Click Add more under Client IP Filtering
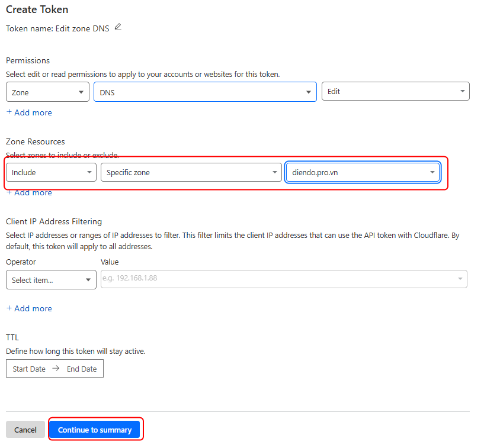This screenshot has width=500, height=448. pyautogui.click(x=29, y=308)
